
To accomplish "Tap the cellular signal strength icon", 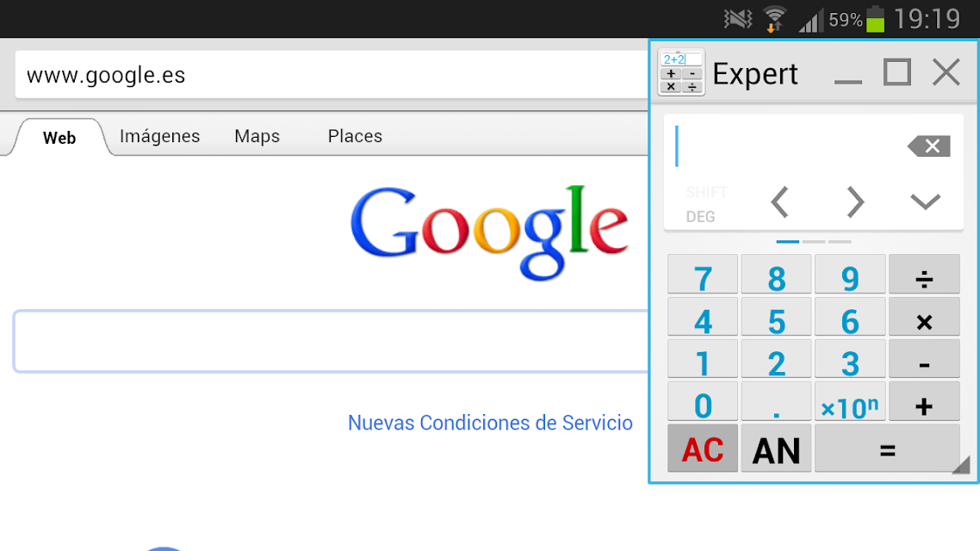I will [x=810, y=21].
